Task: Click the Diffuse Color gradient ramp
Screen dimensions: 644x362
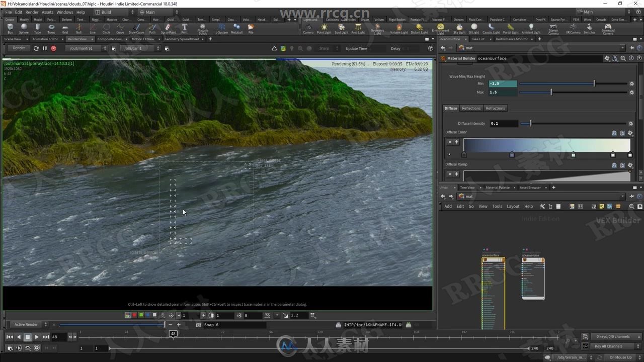Action: (546, 145)
